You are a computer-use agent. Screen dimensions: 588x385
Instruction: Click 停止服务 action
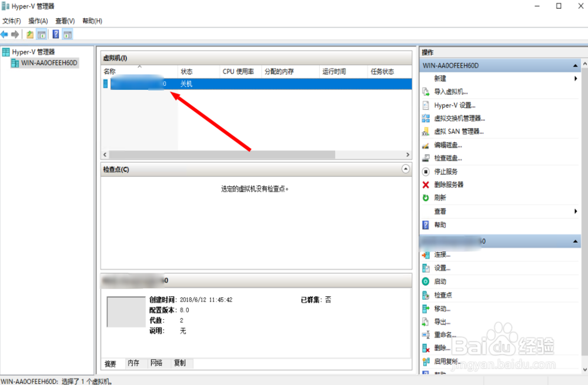[x=446, y=172]
